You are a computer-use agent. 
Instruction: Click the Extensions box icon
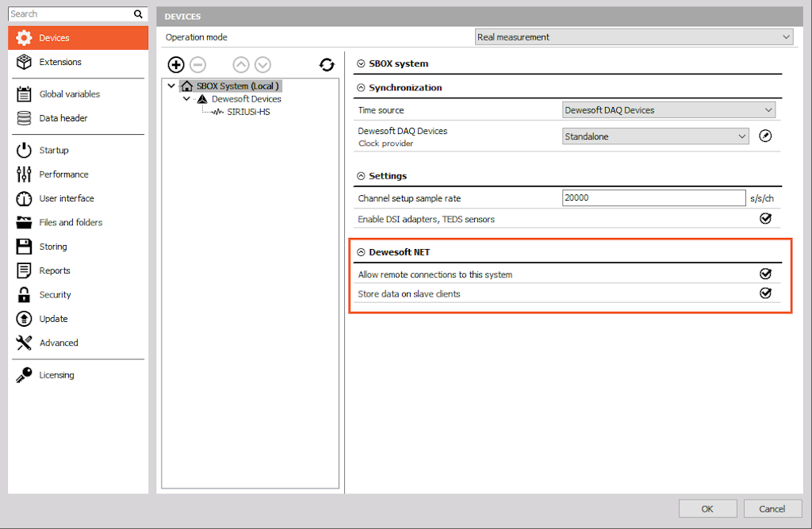24,62
